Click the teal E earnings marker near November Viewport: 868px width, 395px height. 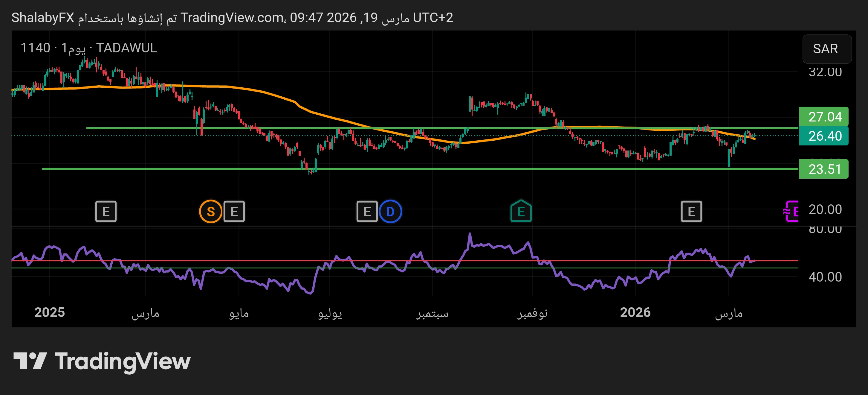click(521, 212)
